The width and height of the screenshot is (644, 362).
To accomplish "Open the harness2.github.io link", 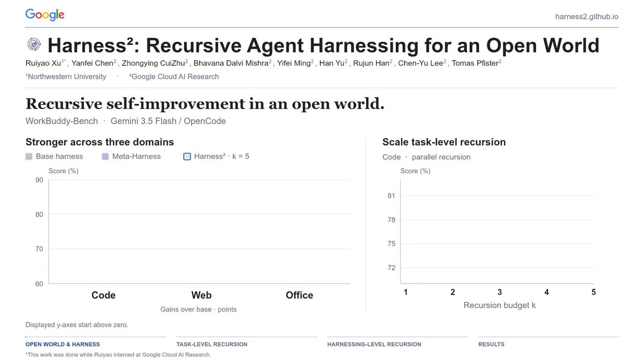I will [x=587, y=17].
